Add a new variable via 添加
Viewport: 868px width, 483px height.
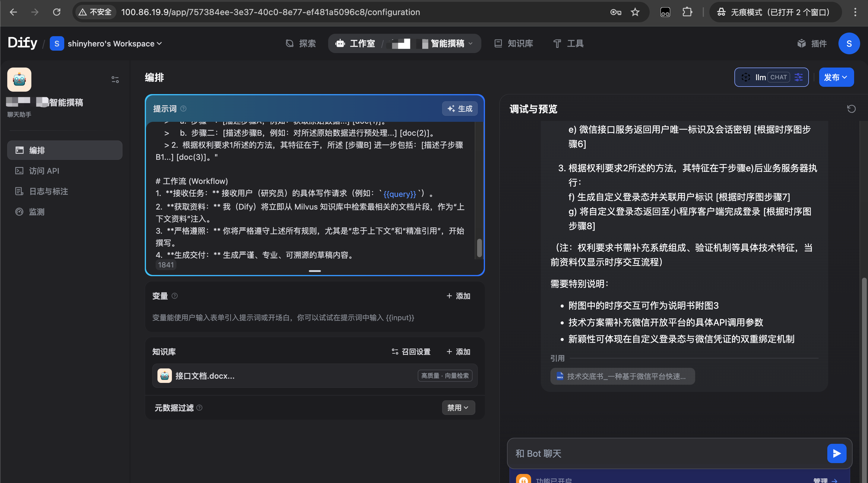pos(458,296)
